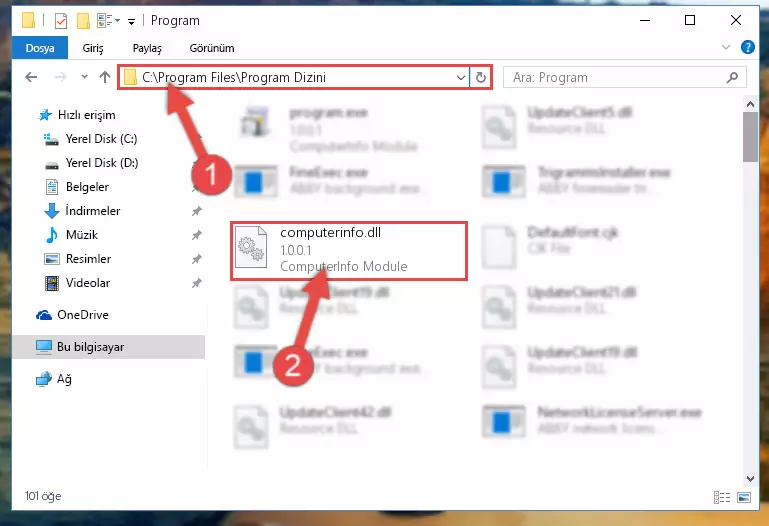
Task: Click New Folder quick access icon
Action: (83, 21)
